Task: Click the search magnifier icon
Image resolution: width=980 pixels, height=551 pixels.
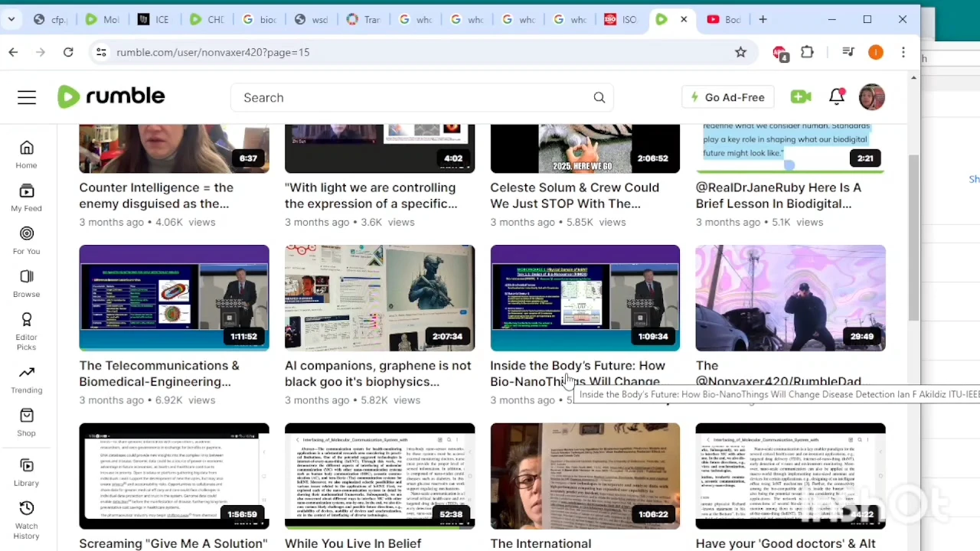Action: [x=599, y=97]
